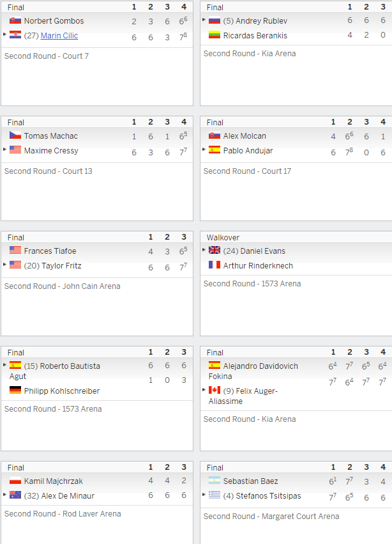Click the Polish flag beside Kamil Majchrzak

(x=15, y=481)
